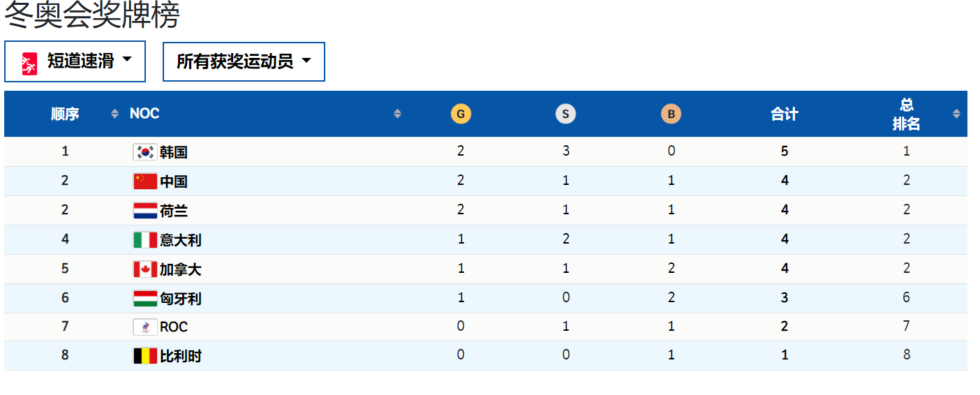Sort by NOC using the sort arrows
Viewport: 980px width, 395px height.
[398, 114]
